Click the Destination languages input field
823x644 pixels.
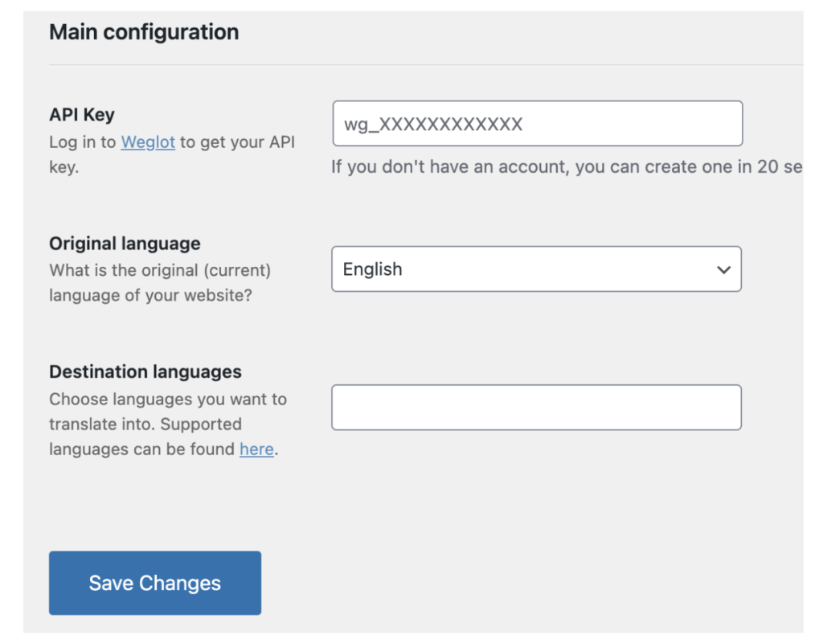click(536, 408)
